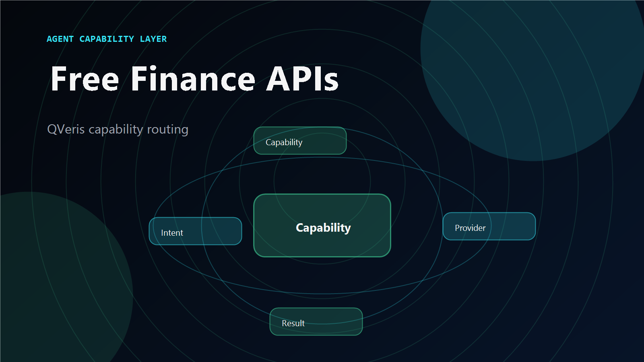The width and height of the screenshot is (644, 362).
Task: Select the Intent node
Action: click(x=195, y=231)
